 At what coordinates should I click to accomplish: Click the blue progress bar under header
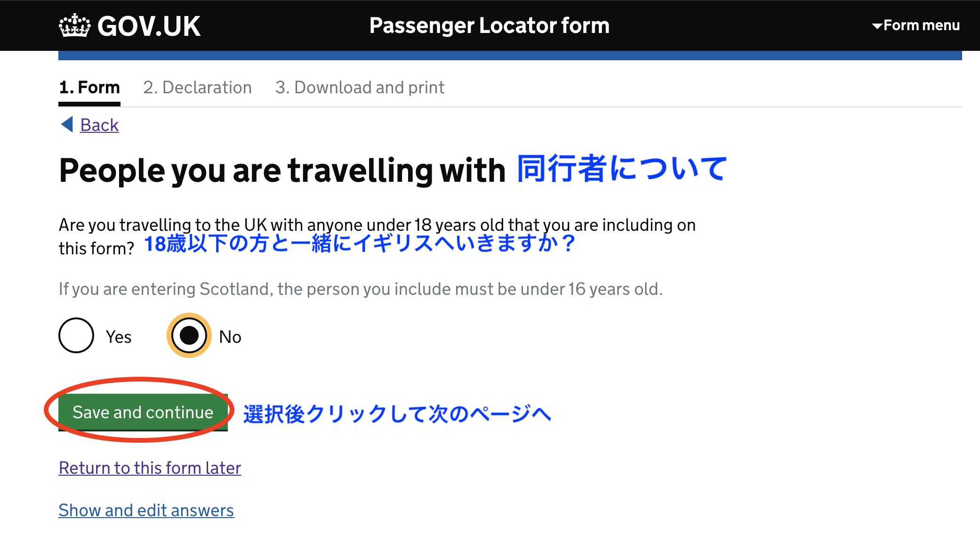pos(510,56)
